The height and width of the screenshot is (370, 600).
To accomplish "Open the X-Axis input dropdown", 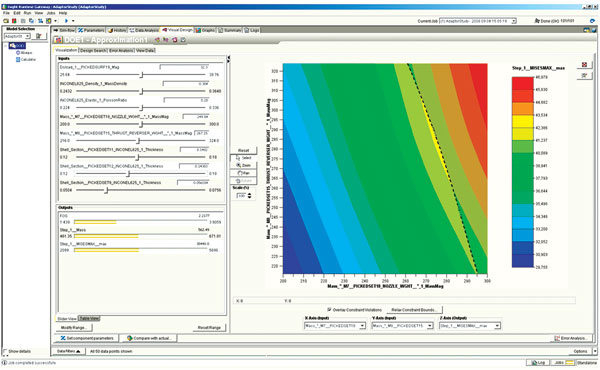I will [x=335, y=326].
